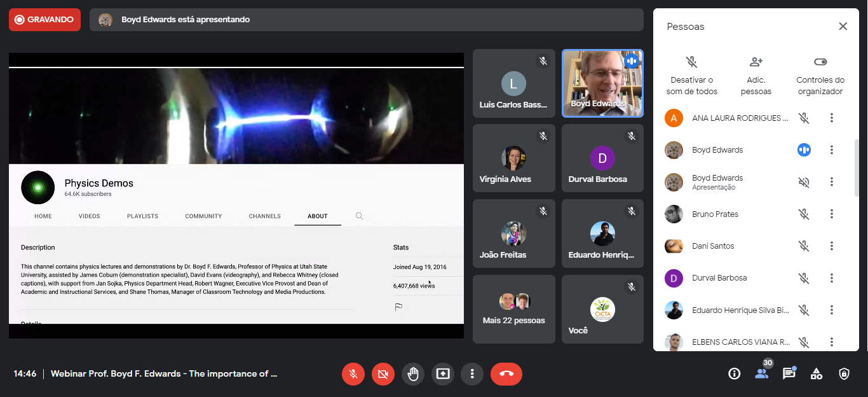Image resolution: width=868 pixels, height=397 pixels.
Task: Click the GRAVANDO recording indicator
Action: (x=44, y=20)
